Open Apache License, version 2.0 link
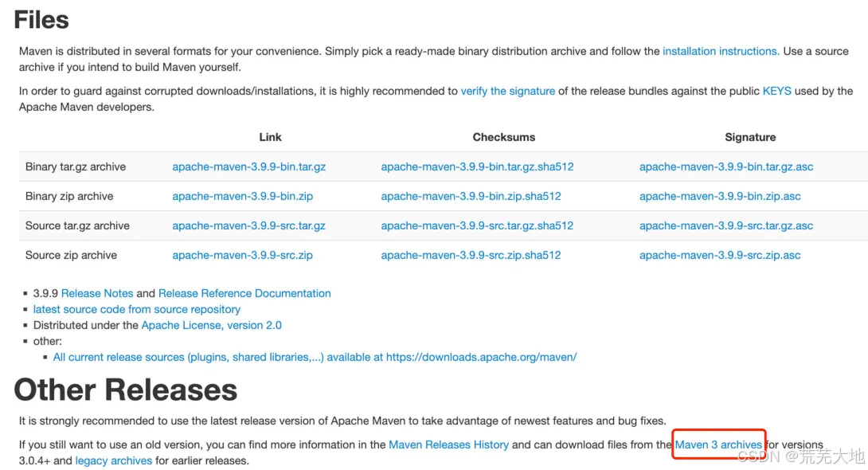The image size is (868, 470). click(212, 326)
